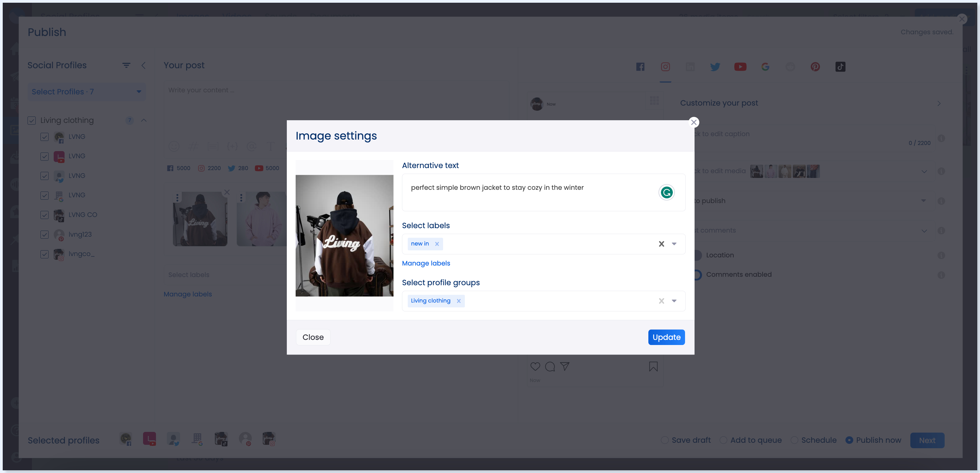Collapse the Social Profiles panel
Screen dimensions: 980x473
point(143,66)
